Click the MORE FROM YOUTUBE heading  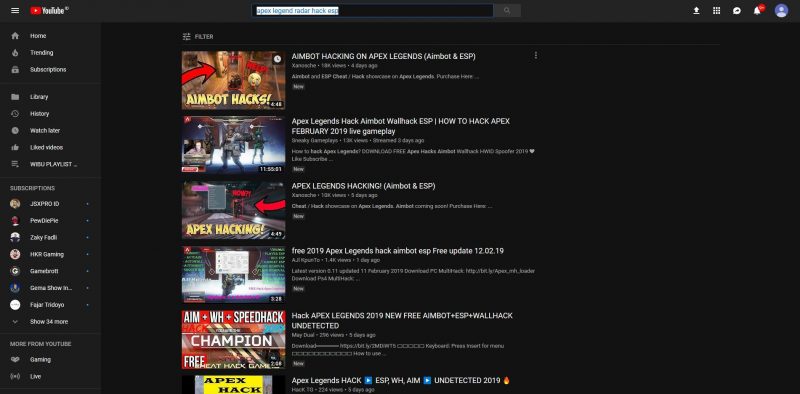click(x=40, y=344)
